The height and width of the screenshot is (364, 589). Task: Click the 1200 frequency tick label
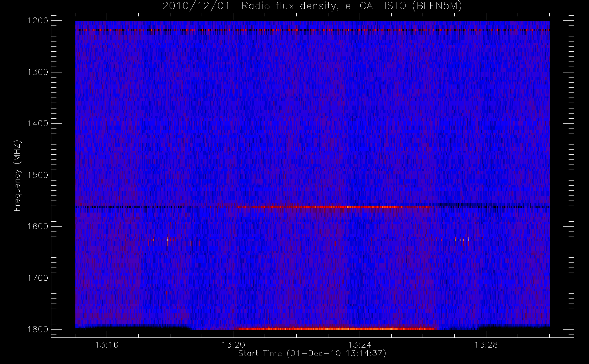point(38,21)
